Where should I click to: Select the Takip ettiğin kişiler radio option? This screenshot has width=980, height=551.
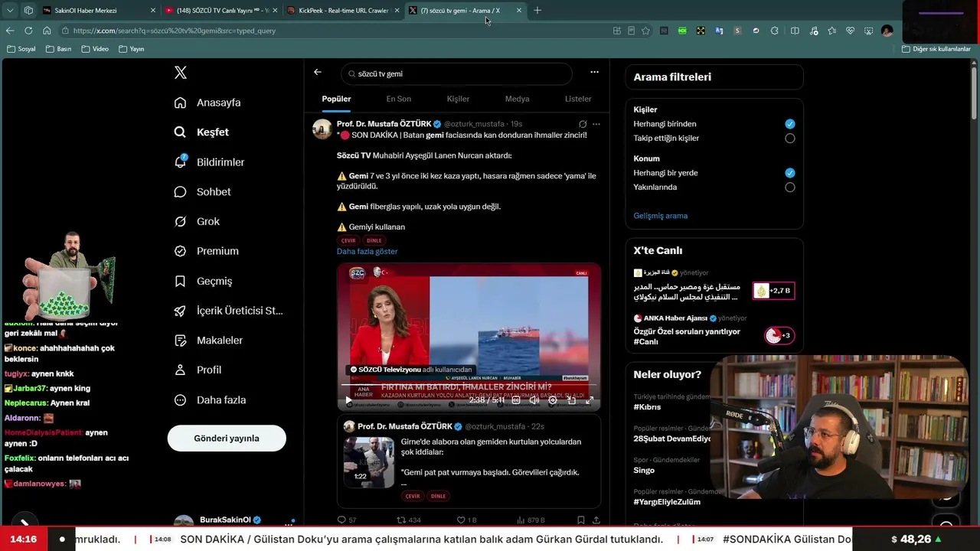pyautogui.click(x=790, y=139)
